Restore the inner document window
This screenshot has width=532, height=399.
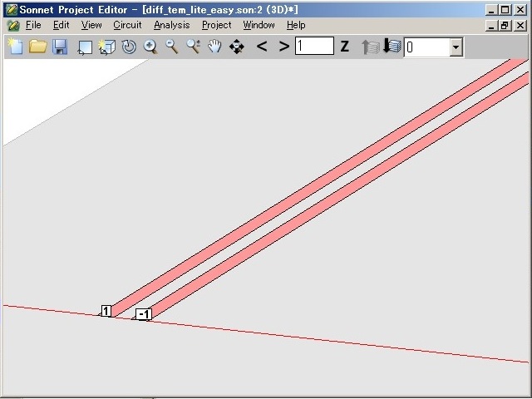505,26
